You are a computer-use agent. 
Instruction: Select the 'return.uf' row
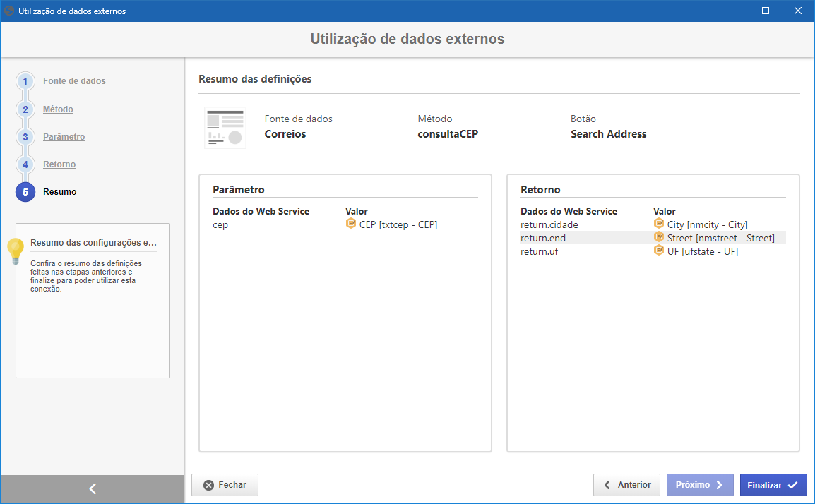653,251
